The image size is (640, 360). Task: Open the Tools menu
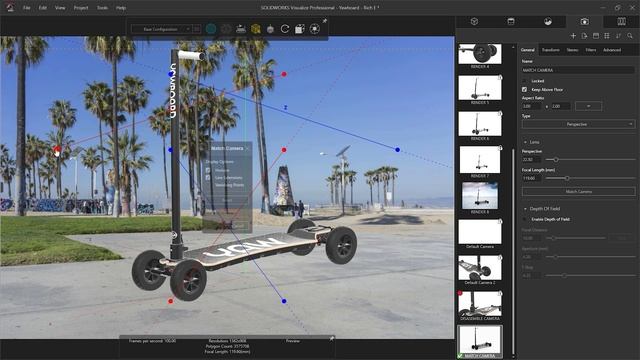tap(102, 8)
